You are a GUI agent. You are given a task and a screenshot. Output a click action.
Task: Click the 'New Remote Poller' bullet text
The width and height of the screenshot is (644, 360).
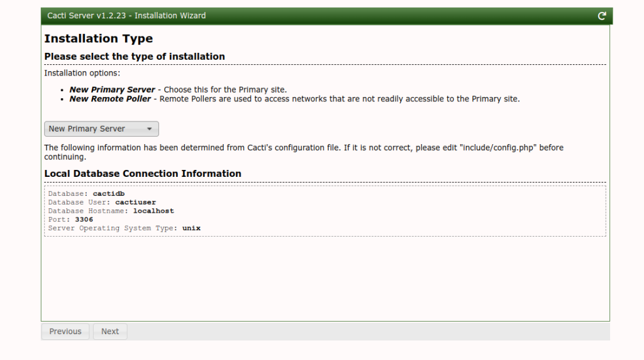(110, 99)
